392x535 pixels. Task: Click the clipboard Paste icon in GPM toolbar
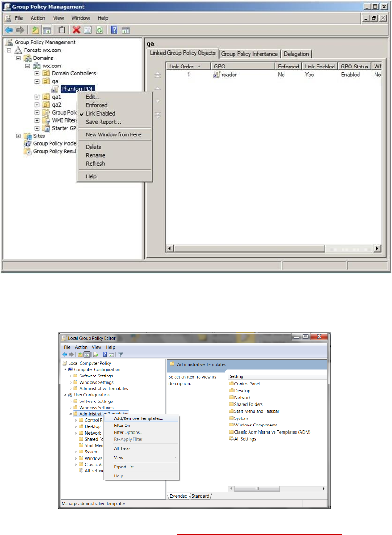[x=61, y=30]
